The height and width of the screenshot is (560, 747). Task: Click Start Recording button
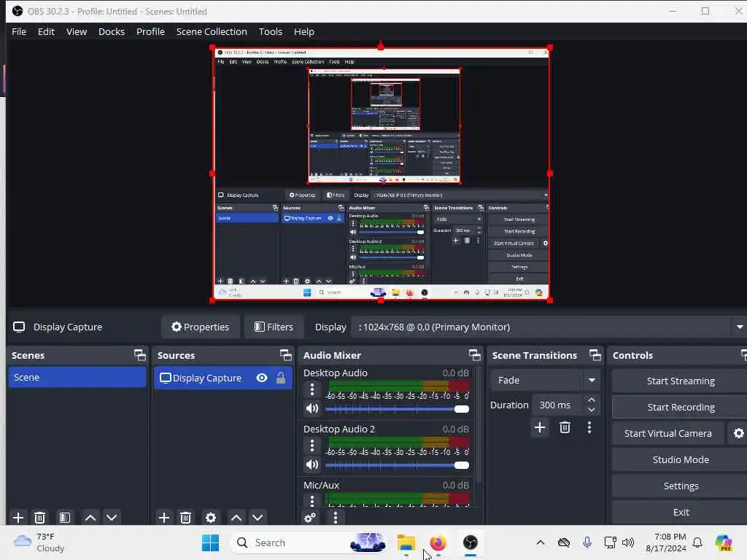click(x=680, y=407)
